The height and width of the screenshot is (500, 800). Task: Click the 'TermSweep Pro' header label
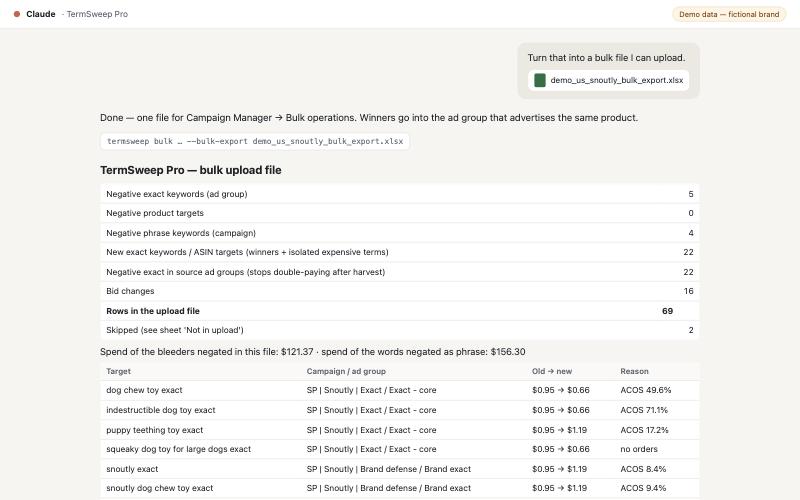point(97,14)
